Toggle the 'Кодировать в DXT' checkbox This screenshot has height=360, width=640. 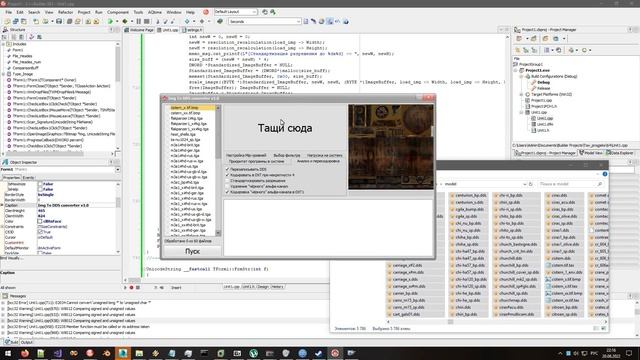point(227,175)
